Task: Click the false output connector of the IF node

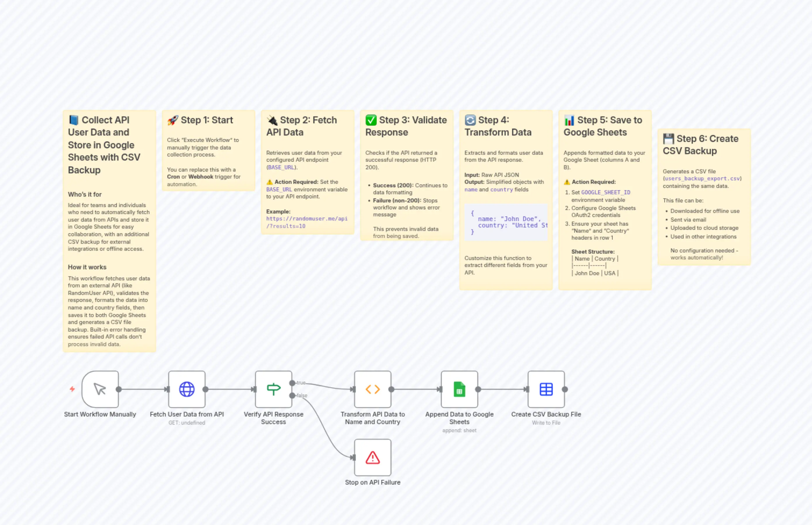Action: (292, 396)
